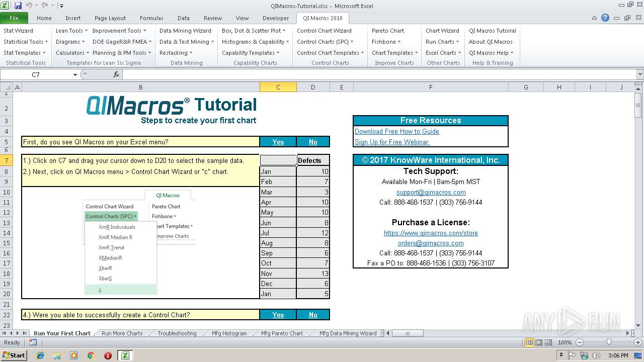The height and width of the screenshot is (362, 644).
Task: Expand the Excel Charts dropdown
Action: point(444,53)
